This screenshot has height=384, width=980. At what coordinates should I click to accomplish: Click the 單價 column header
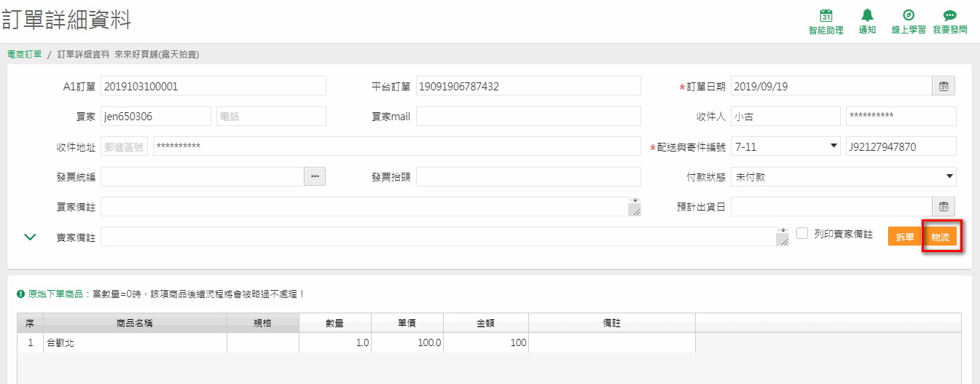pos(407,323)
